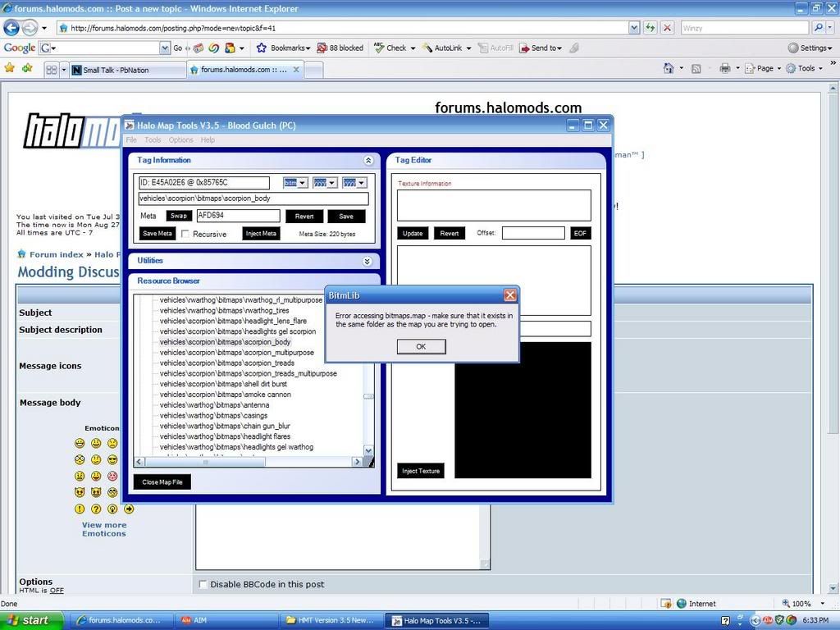Click the RSS Feeds icon in IE

[x=696, y=69]
